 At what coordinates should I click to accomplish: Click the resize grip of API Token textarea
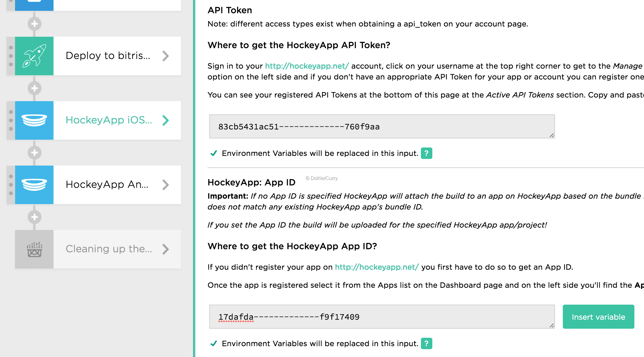point(552,135)
